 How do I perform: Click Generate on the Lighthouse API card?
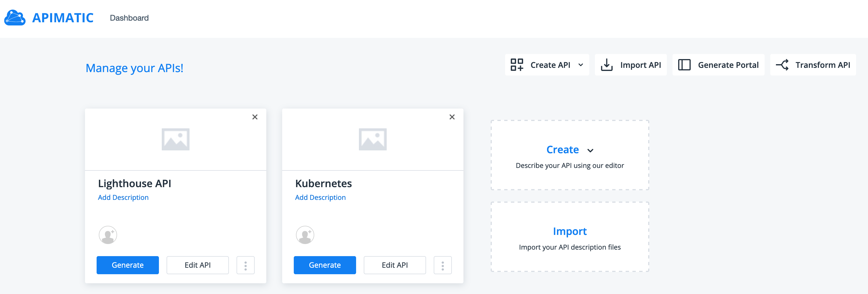tap(127, 265)
